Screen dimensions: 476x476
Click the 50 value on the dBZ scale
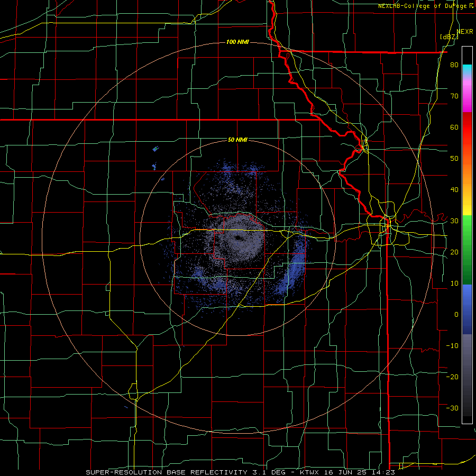click(454, 159)
